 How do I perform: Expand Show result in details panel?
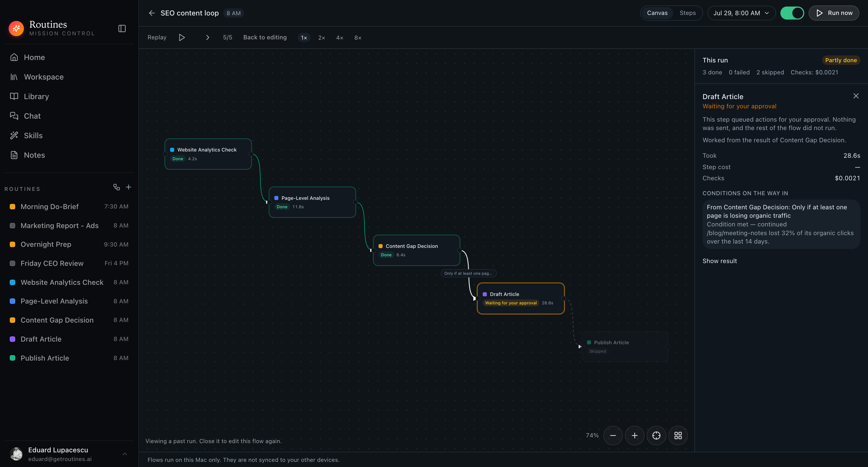(719, 261)
